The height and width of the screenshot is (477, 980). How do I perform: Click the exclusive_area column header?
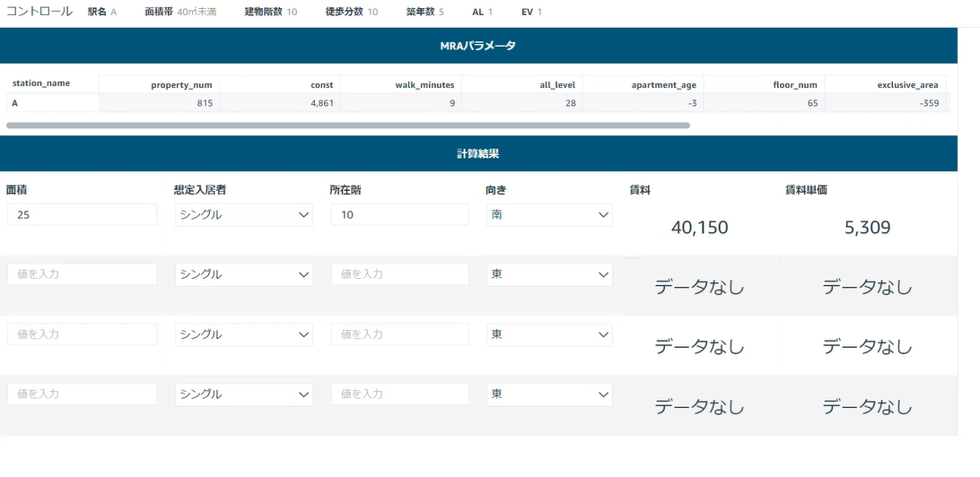907,85
